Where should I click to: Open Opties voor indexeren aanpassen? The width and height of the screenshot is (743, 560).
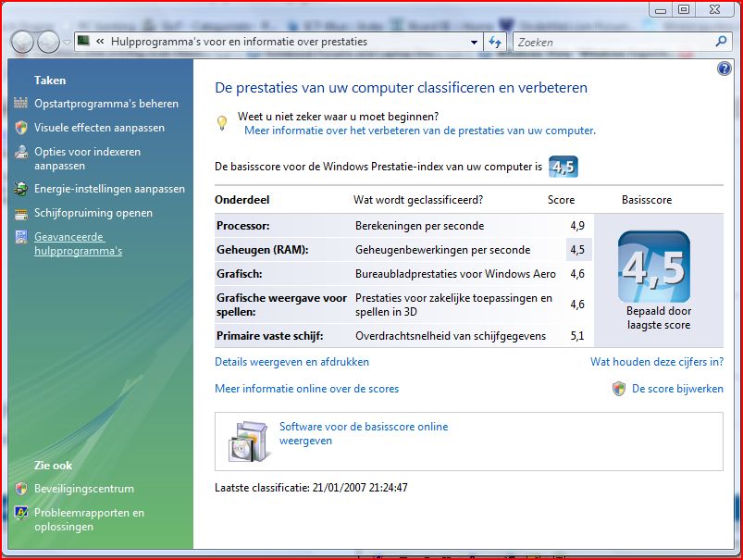(87, 158)
